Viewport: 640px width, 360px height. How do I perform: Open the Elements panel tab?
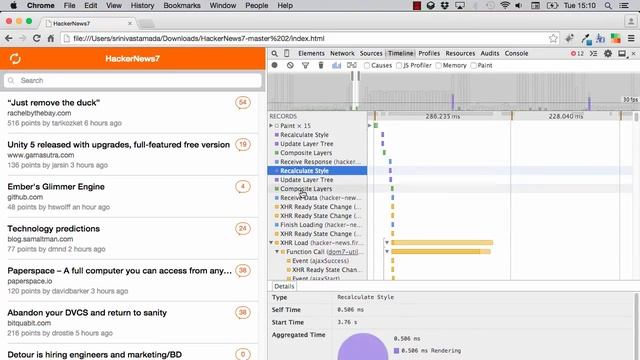pyautogui.click(x=311, y=53)
